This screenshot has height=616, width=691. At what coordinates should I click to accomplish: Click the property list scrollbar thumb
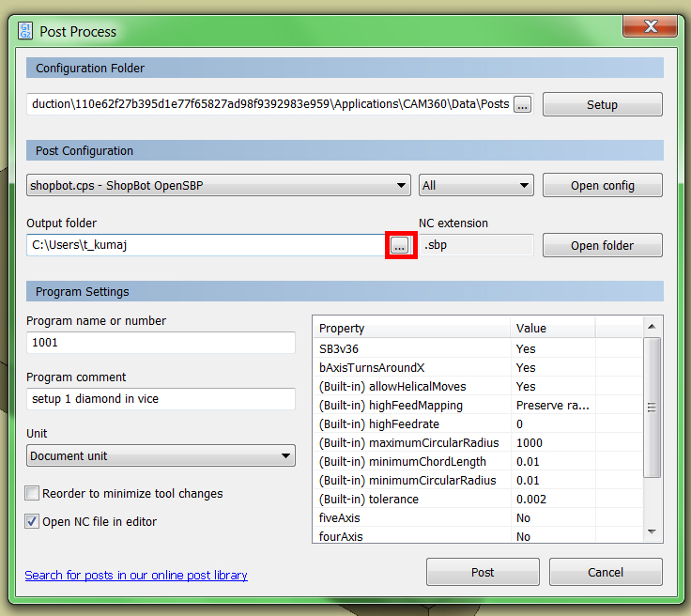point(652,408)
